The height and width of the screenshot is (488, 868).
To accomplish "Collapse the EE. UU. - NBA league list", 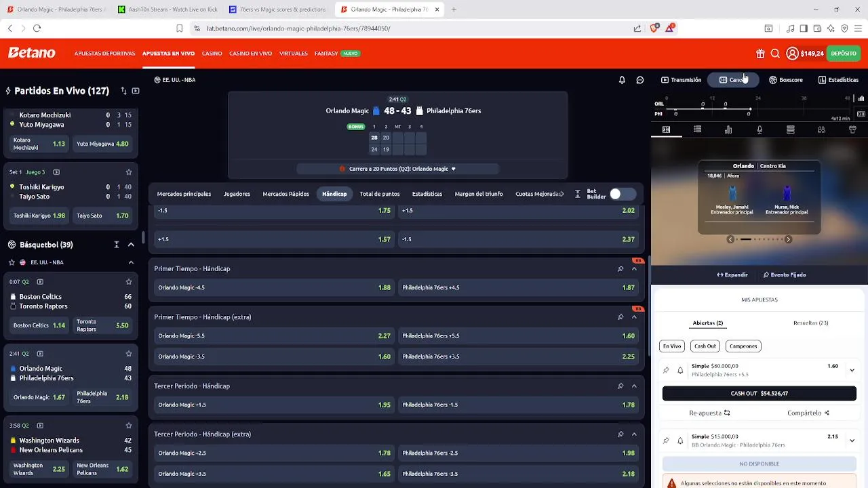I will 131,262.
